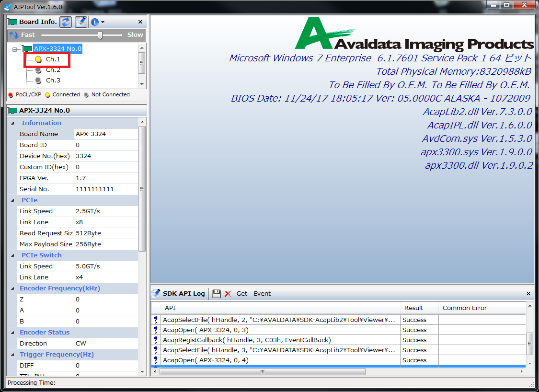Click the blue info icon in Board Info

click(95, 22)
